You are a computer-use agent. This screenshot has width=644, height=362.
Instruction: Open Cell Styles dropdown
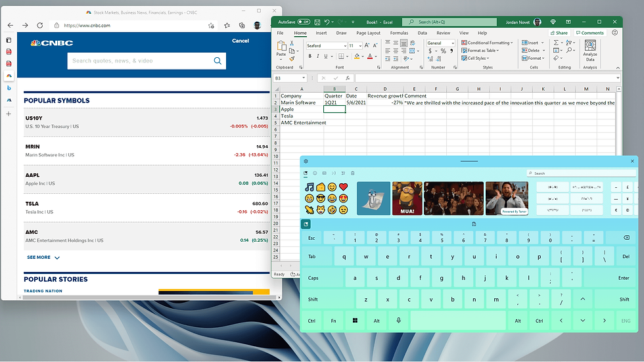[x=475, y=58]
